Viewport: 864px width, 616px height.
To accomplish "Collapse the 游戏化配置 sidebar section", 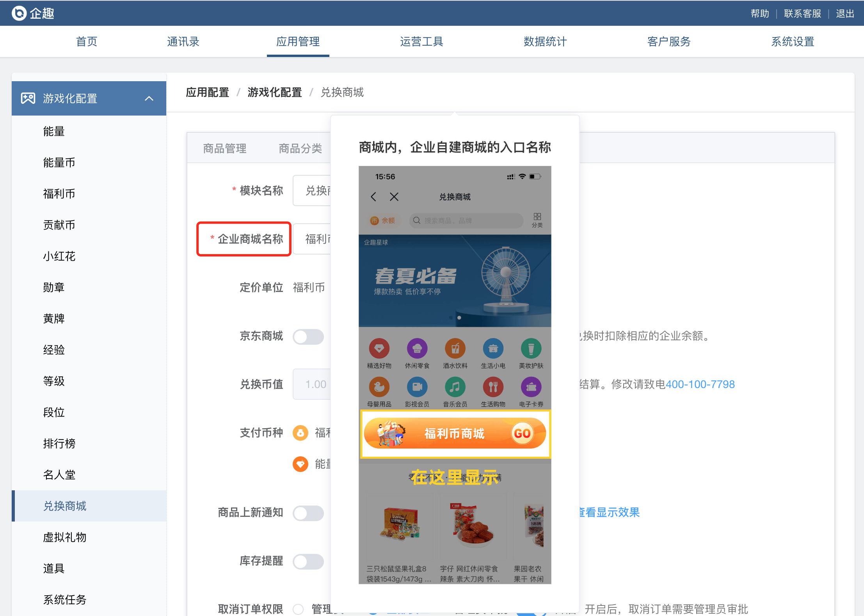I will click(149, 98).
